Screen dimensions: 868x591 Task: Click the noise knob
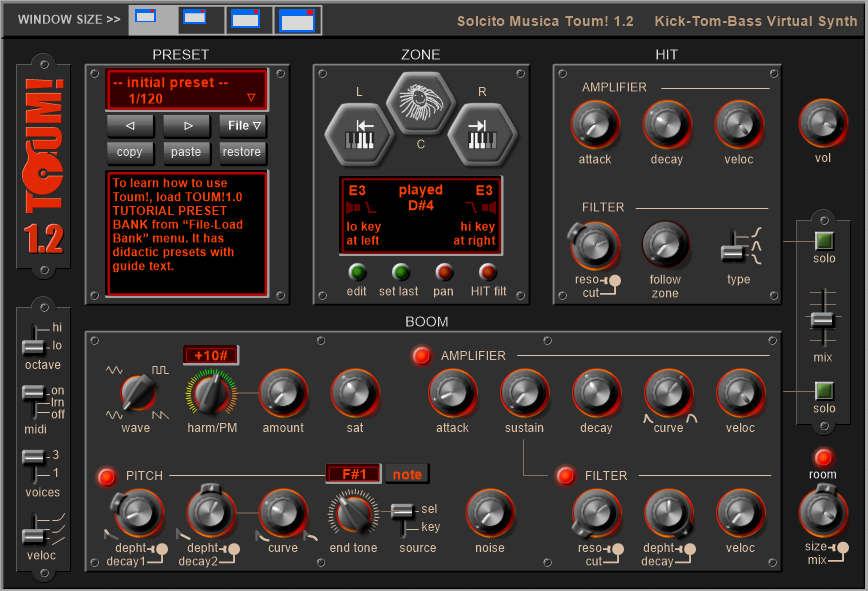pyautogui.click(x=490, y=513)
